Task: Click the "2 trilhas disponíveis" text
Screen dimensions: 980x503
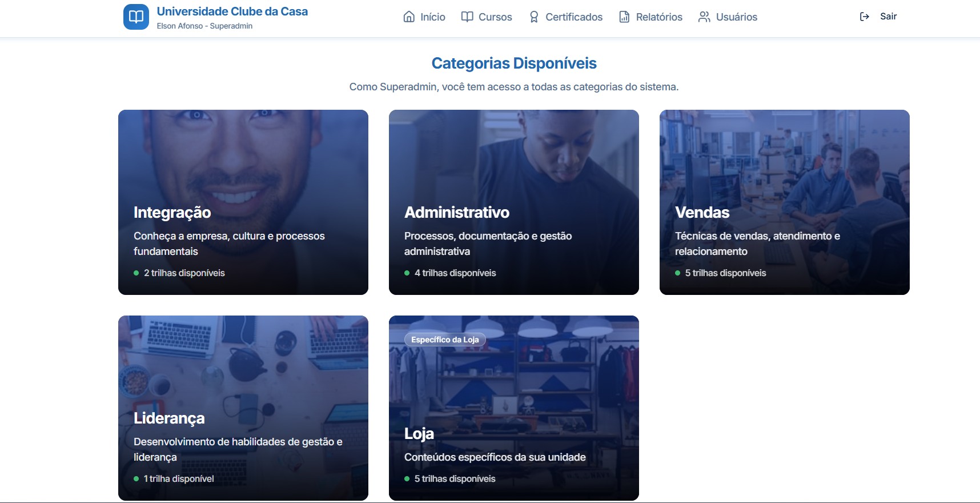Action: coord(184,273)
